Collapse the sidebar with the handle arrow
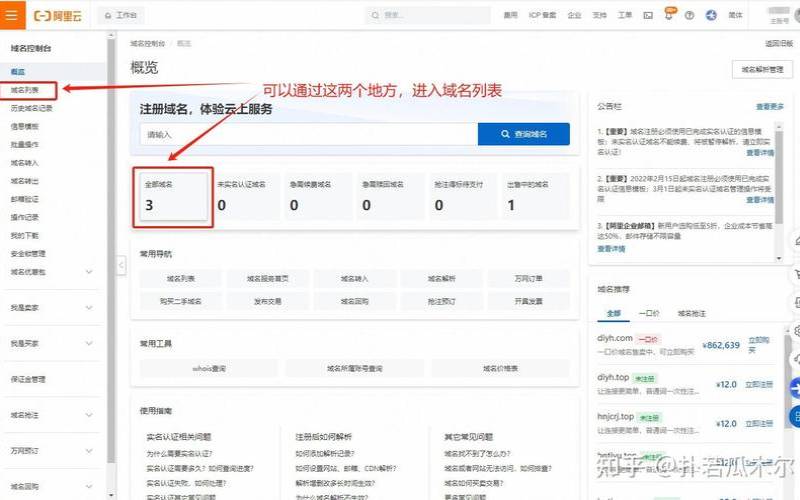 pyautogui.click(x=121, y=265)
